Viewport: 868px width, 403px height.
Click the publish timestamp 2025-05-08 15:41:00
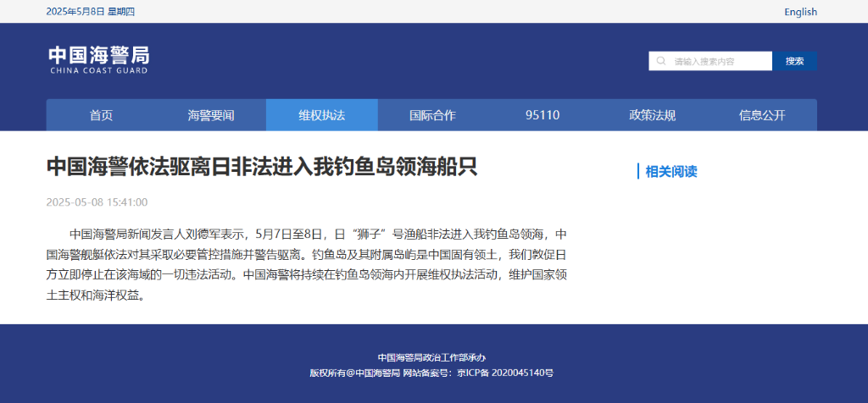point(97,201)
